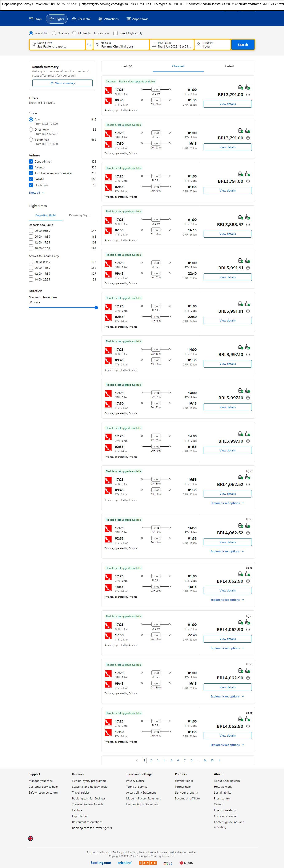284x868 pixels.
Task: Click the blue Search button
Action: 243,45
